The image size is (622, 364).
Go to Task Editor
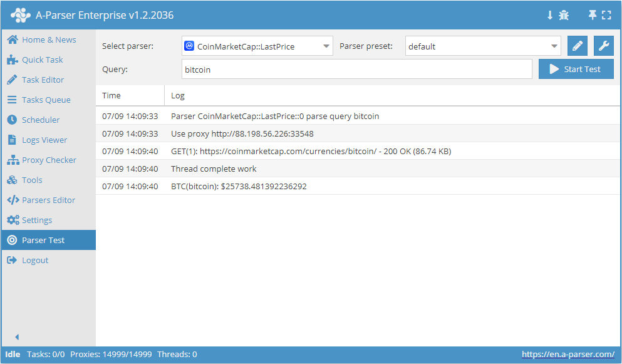pyautogui.click(x=43, y=80)
